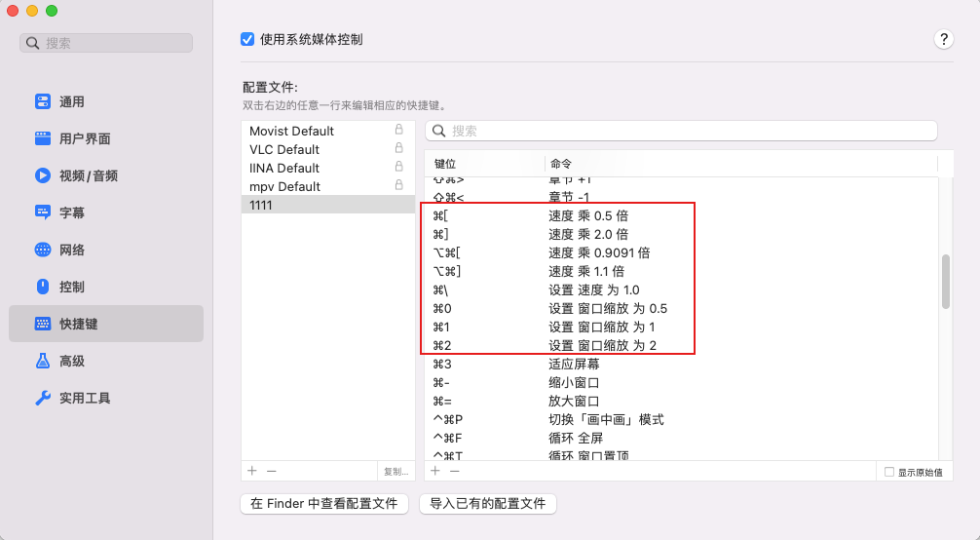Select the IINA Default config profile
The image size is (980, 540).
284,168
